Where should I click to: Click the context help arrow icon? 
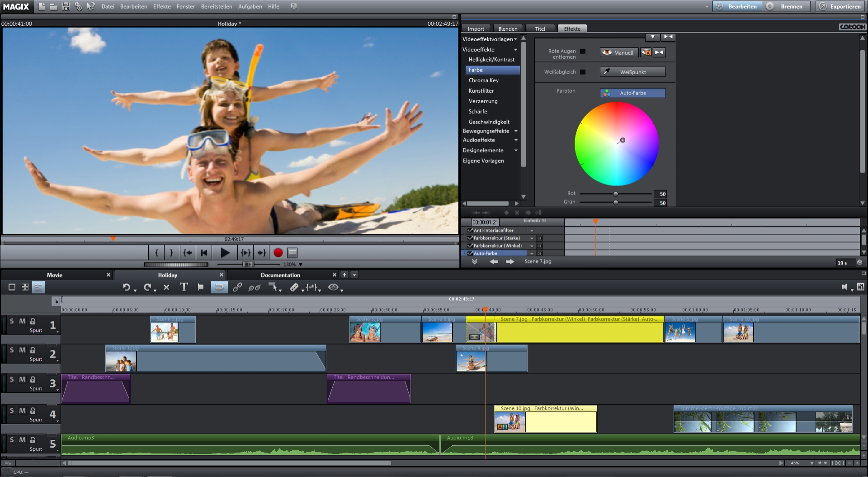pos(91,6)
